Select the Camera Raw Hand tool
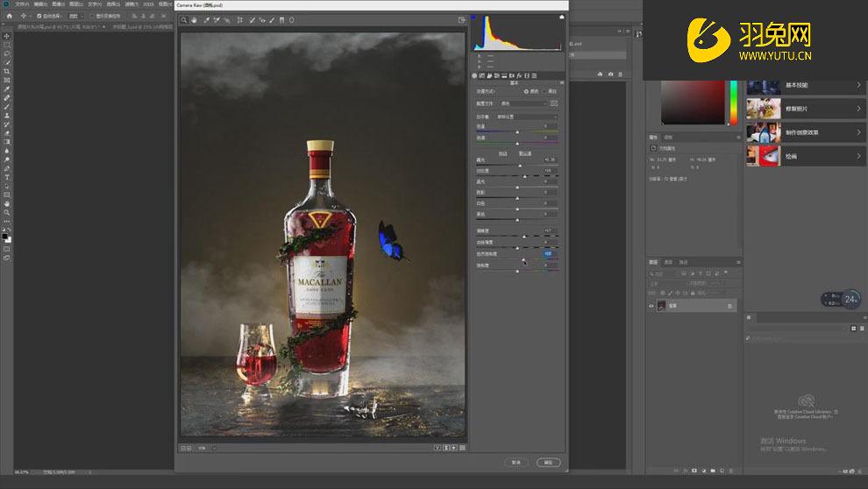Viewport: 868px width, 489px height. point(195,20)
